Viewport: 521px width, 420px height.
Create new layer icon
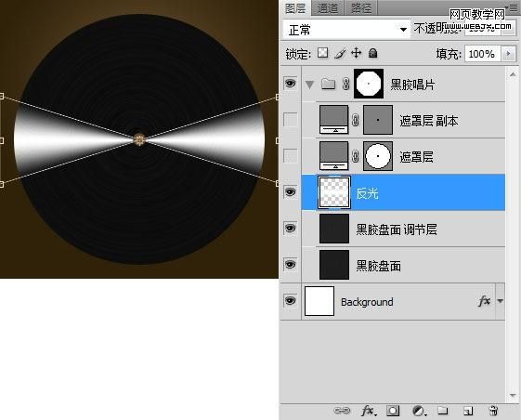coord(468,412)
